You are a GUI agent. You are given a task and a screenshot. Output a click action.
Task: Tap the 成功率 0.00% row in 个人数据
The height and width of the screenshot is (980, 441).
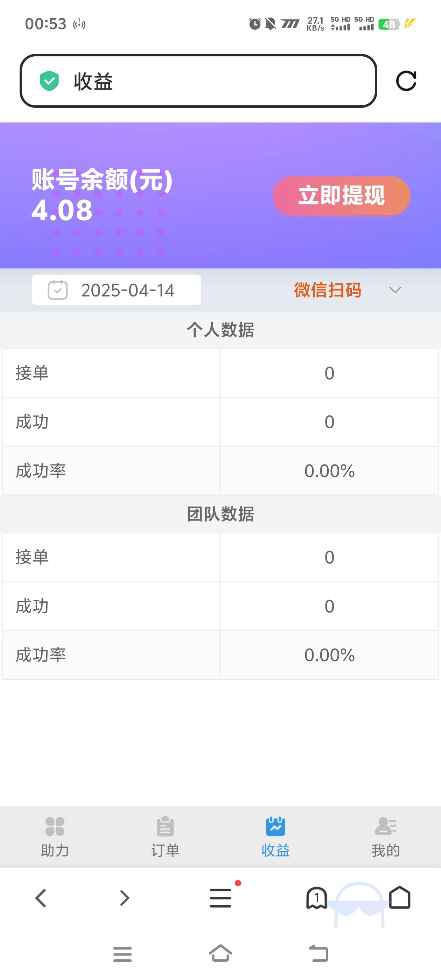pos(221,471)
